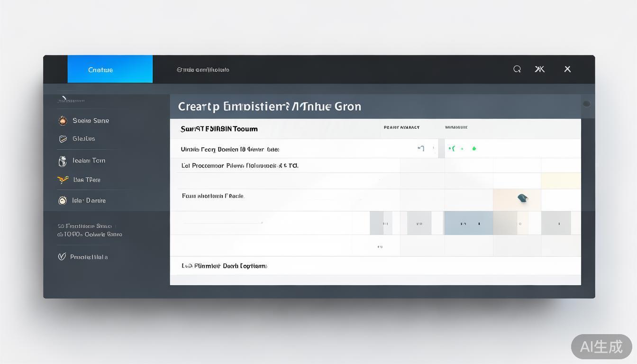The width and height of the screenshot is (637, 364).
Task: Open search with the magnifier icon
Action: pos(517,69)
